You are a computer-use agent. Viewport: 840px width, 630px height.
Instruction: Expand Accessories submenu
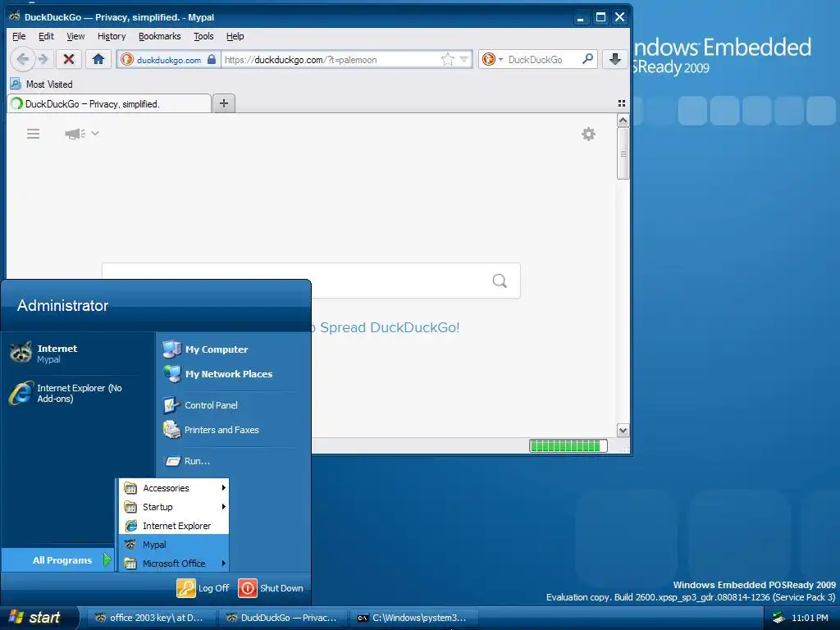pyautogui.click(x=174, y=488)
